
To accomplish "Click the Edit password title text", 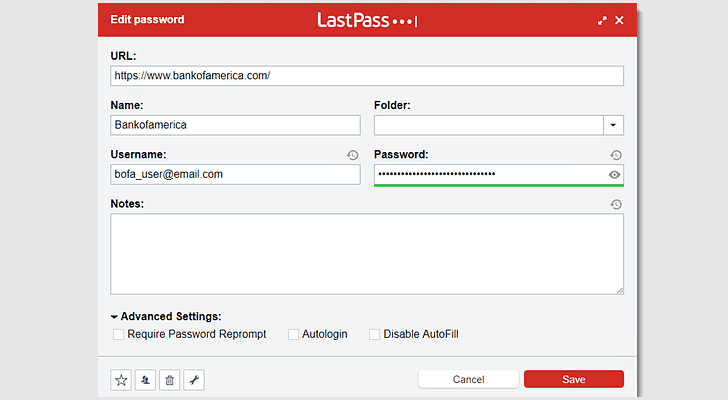I will (x=147, y=19).
